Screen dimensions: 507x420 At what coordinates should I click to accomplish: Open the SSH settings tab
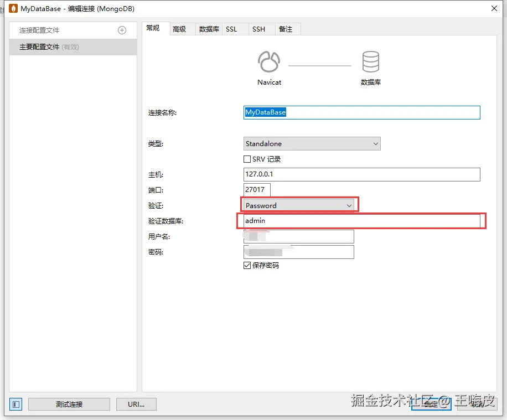259,28
